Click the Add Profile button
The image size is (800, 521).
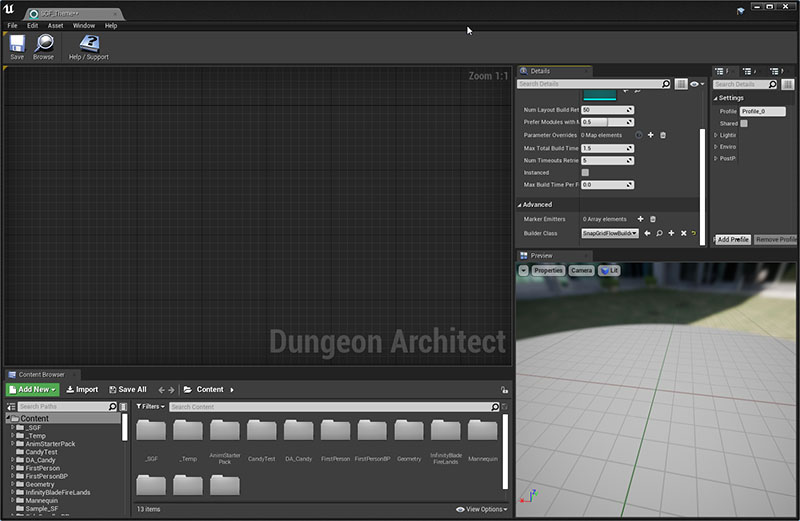click(733, 239)
